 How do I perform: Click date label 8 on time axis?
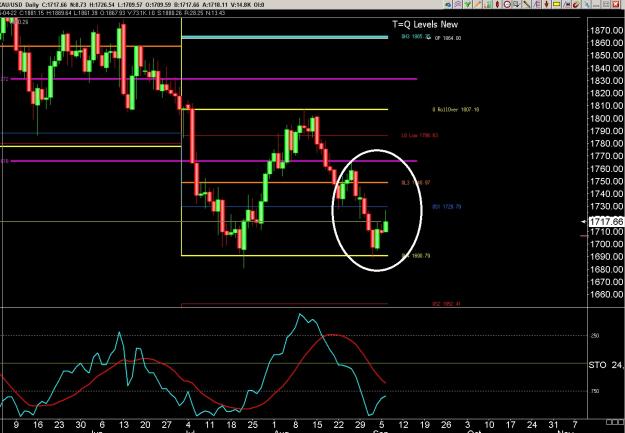(x=295, y=425)
